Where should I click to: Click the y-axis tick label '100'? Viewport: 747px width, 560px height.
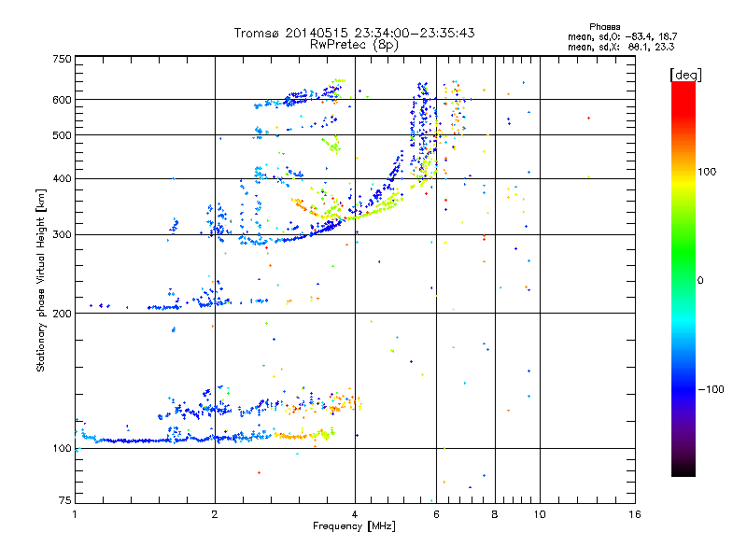[x=63, y=449]
